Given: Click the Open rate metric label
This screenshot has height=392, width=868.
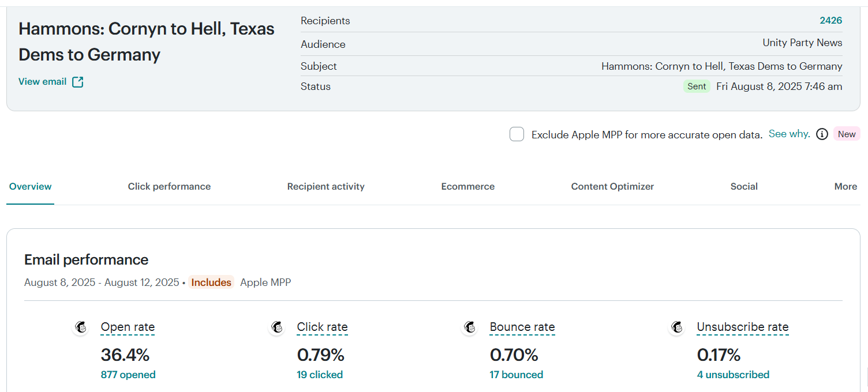Looking at the screenshot, I should (128, 327).
